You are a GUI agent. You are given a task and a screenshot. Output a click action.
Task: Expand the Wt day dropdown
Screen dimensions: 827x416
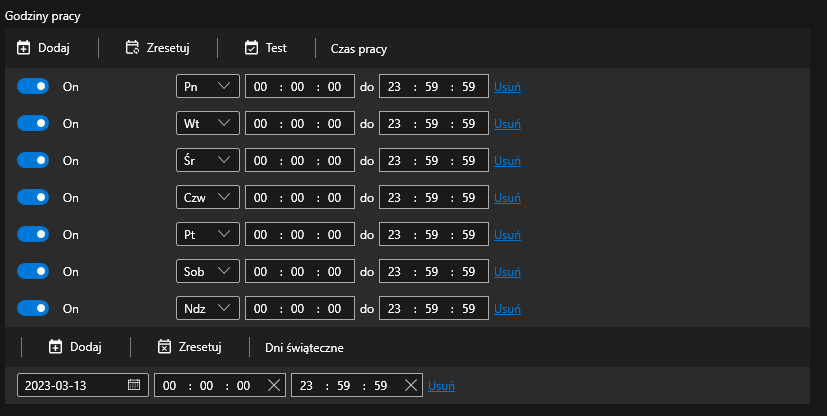point(208,123)
